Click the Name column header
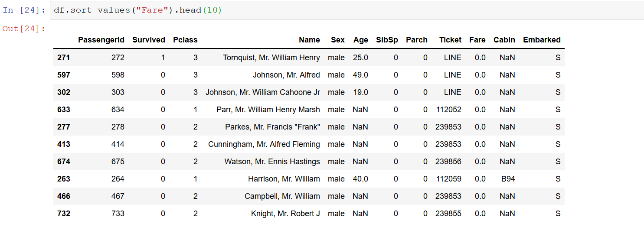The width and height of the screenshot is (644, 227). pos(309,40)
